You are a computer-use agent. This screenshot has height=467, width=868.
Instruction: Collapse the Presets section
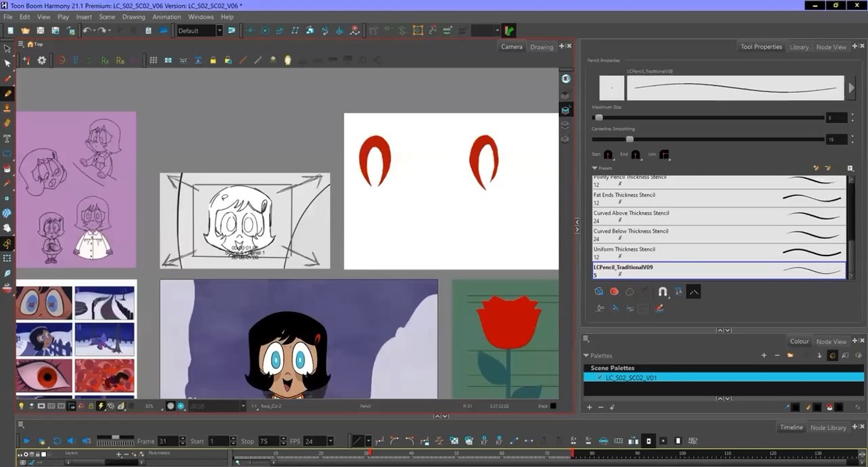pyautogui.click(x=594, y=168)
